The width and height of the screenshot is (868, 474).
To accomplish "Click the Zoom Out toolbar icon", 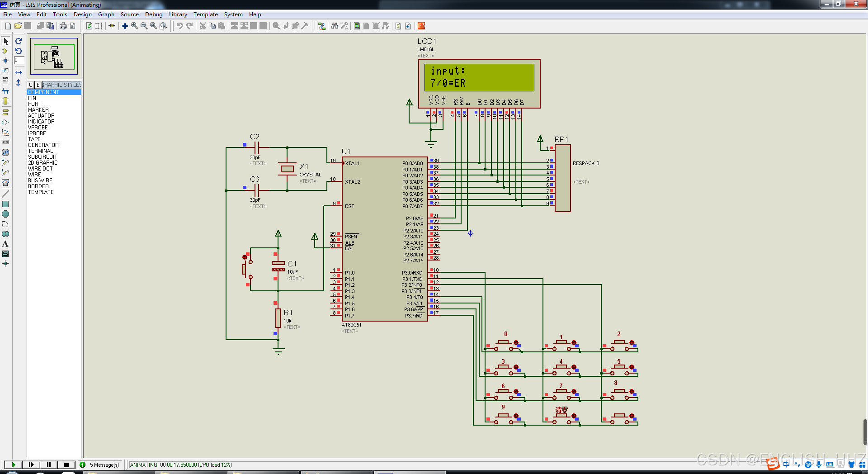I will tap(144, 26).
